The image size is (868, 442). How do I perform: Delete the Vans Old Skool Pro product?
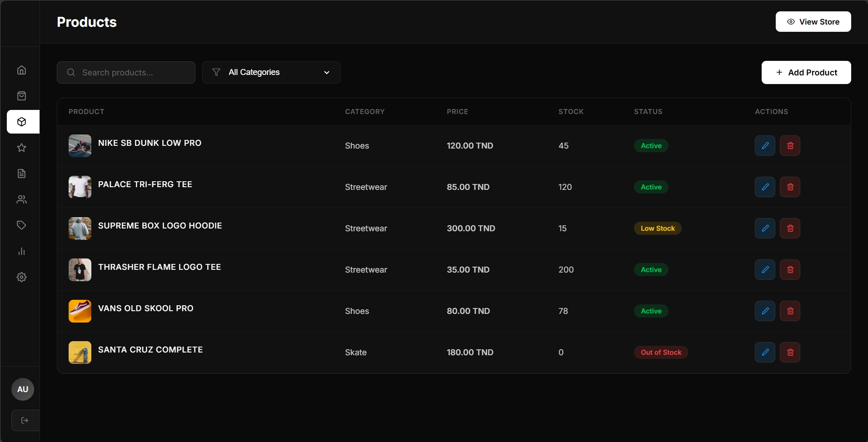coord(790,311)
